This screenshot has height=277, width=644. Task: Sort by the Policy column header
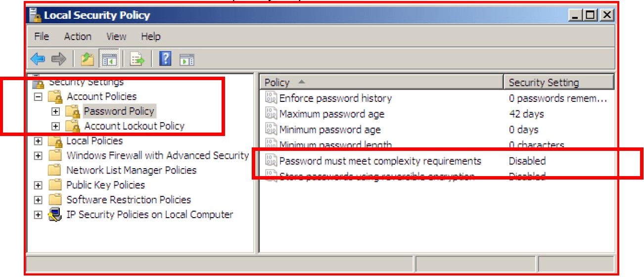(x=381, y=82)
